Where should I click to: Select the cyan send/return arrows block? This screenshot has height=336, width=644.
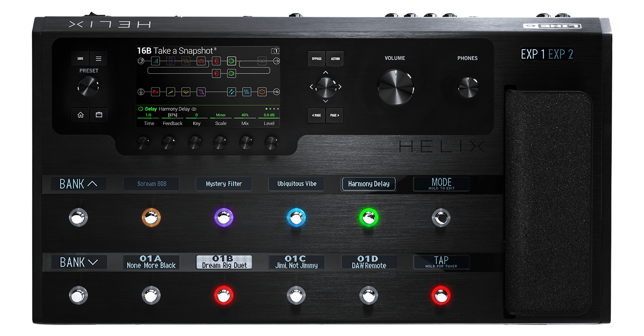[x=231, y=92]
